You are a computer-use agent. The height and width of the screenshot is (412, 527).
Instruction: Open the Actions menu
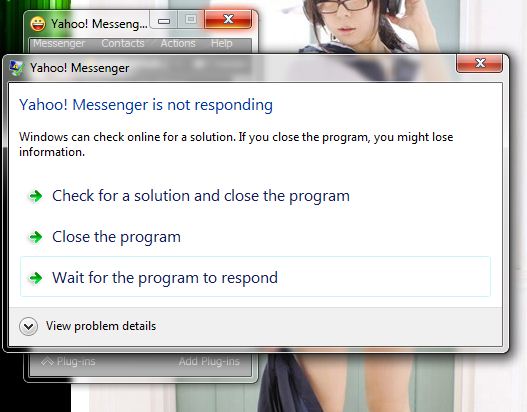[178, 43]
